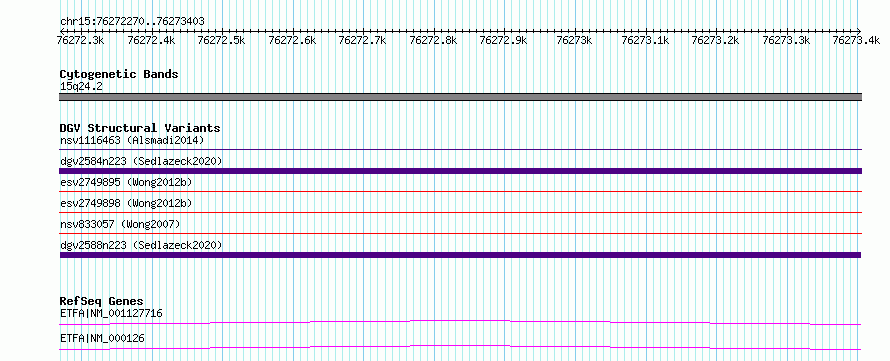Viewport: 890px width, 361px height.
Task: Click the 76272.5k ruler tick label
Action: [x=221, y=40]
